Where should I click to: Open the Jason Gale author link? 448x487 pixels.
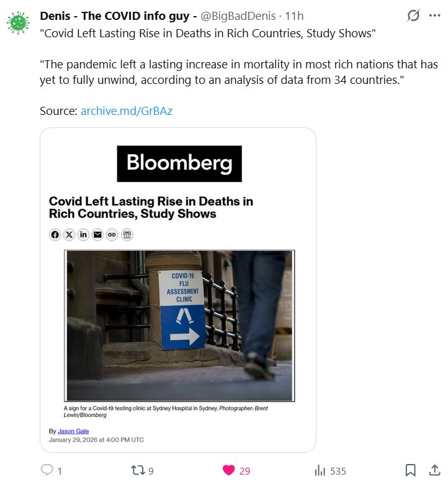click(73, 431)
